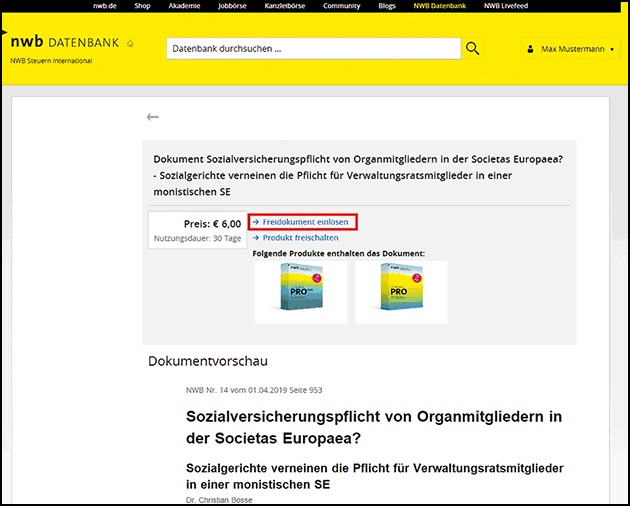Viewport: 630px width, 506px height.
Task: Open the first PRO product box thumbnail
Action: coord(300,292)
